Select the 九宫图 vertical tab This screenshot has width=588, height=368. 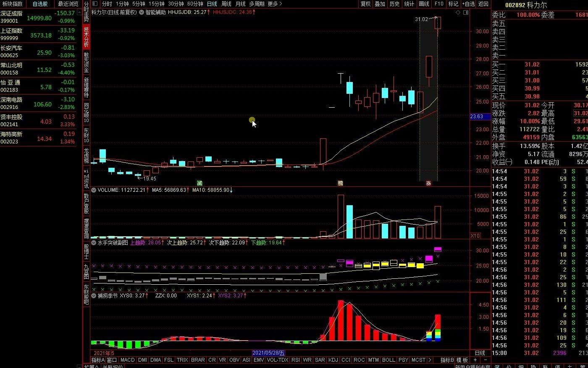(86, 271)
